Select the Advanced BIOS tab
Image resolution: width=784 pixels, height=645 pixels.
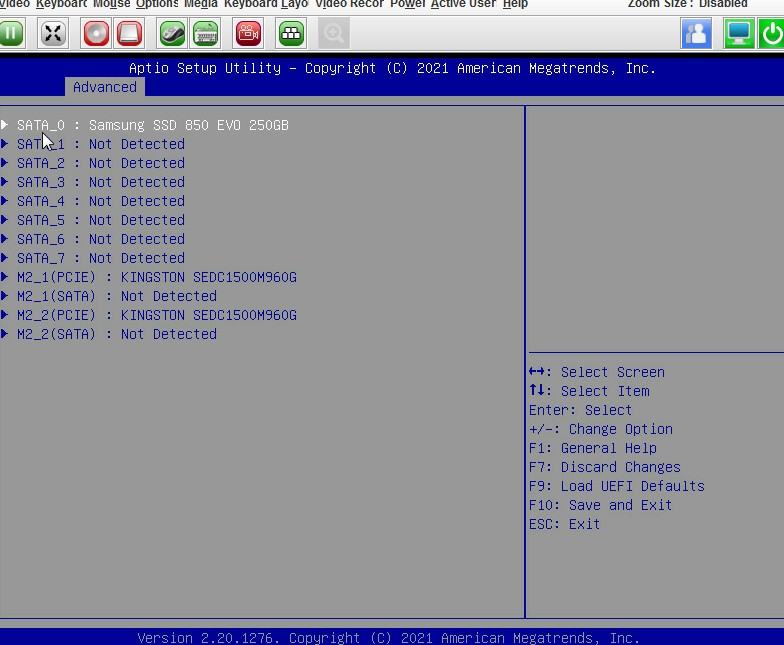tap(104, 87)
